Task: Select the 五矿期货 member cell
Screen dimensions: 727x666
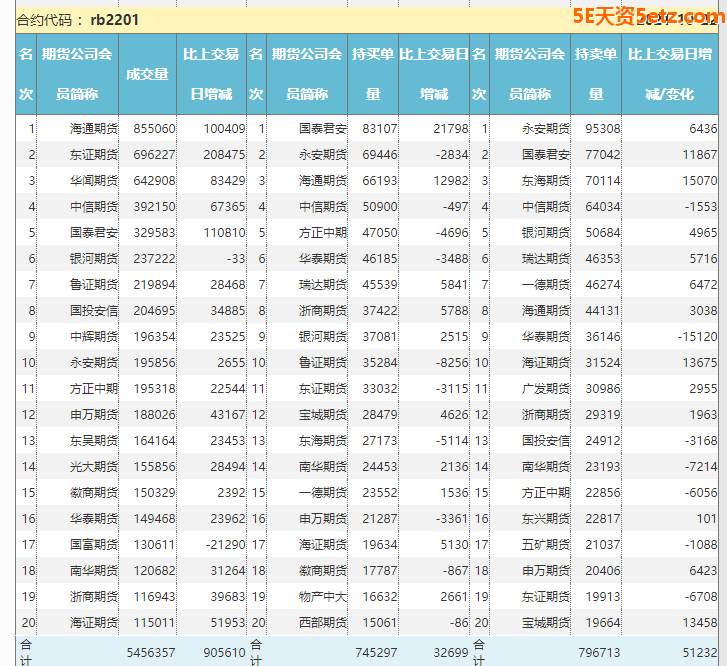Action: coord(545,544)
